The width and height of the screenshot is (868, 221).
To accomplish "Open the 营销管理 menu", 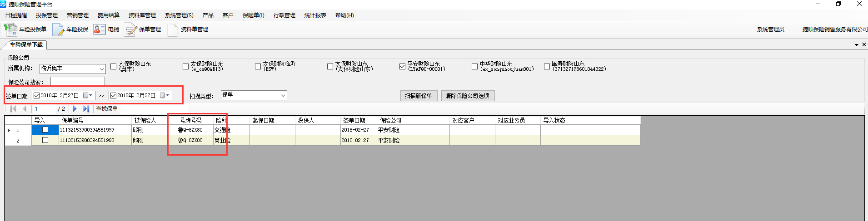I will [x=78, y=15].
